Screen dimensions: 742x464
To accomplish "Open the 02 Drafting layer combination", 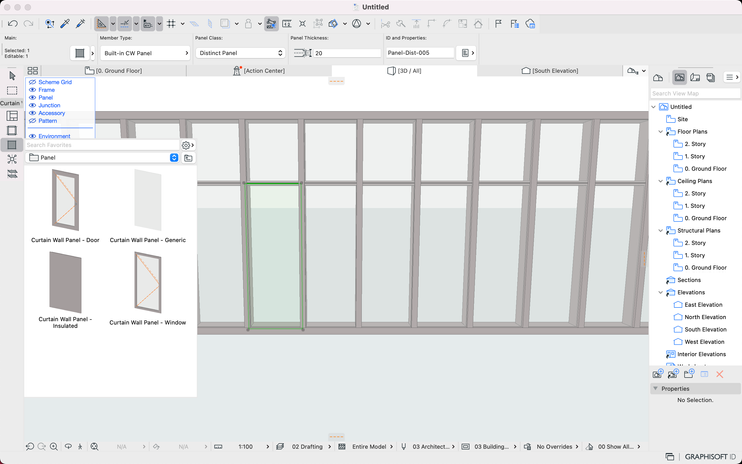I will 307,447.
